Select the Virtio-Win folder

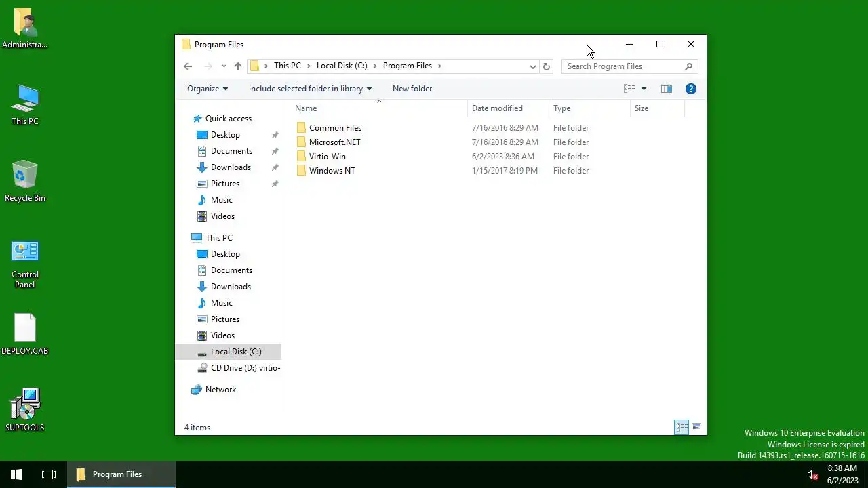click(327, 157)
